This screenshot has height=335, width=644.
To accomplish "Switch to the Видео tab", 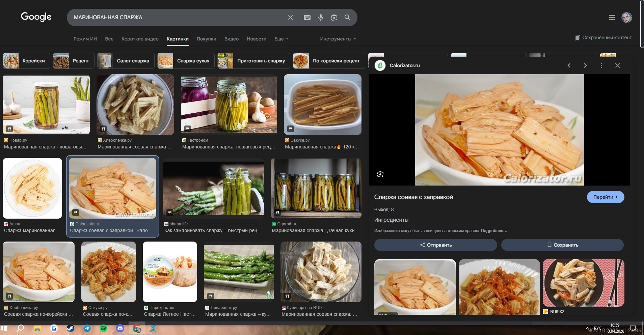I will click(231, 39).
